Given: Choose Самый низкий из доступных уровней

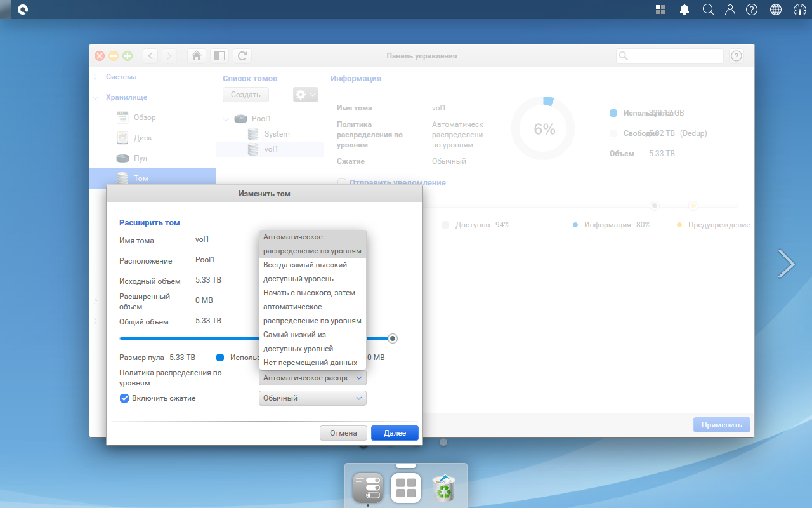Looking at the screenshot, I should coord(313,342).
